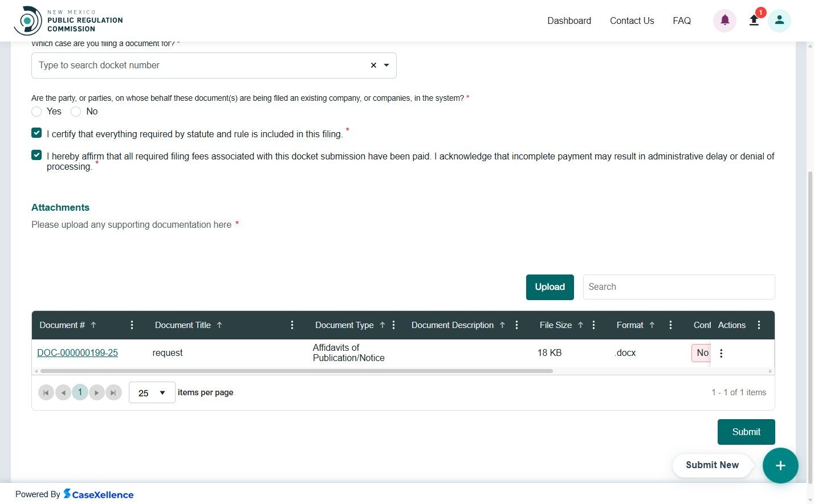Image resolution: width=814 pixels, height=504 pixels.
Task: Open the upload queue arrow icon
Action: click(x=754, y=21)
